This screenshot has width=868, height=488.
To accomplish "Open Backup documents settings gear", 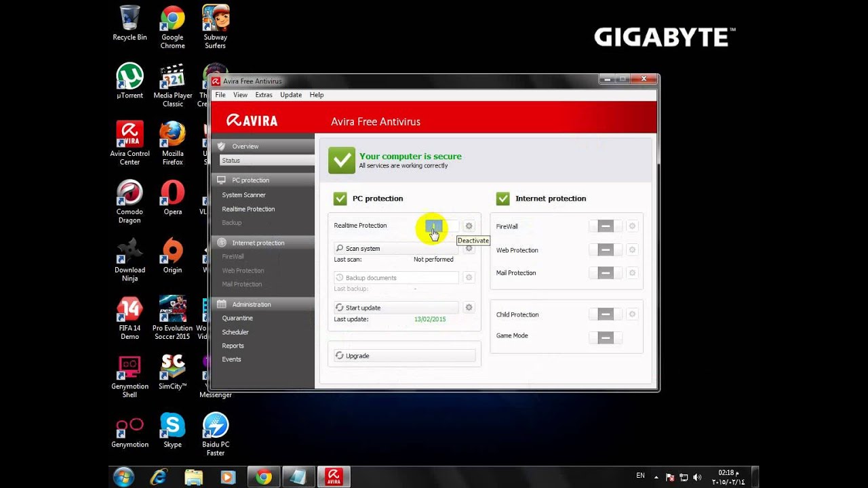I will coord(469,278).
